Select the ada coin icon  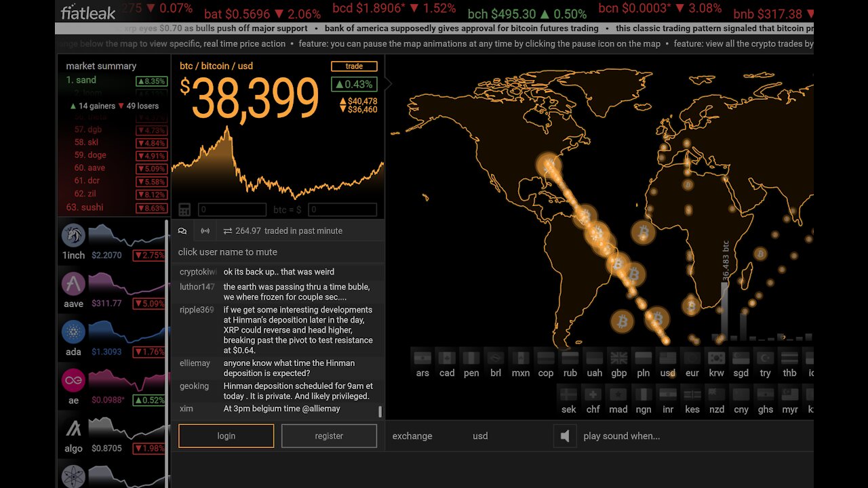73,331
